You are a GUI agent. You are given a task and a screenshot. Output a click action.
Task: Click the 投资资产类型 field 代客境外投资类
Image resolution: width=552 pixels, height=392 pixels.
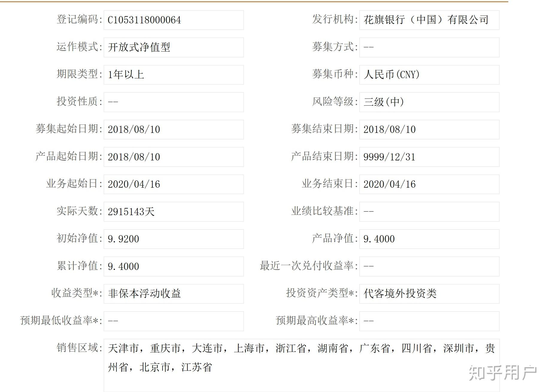coord(429,294)
